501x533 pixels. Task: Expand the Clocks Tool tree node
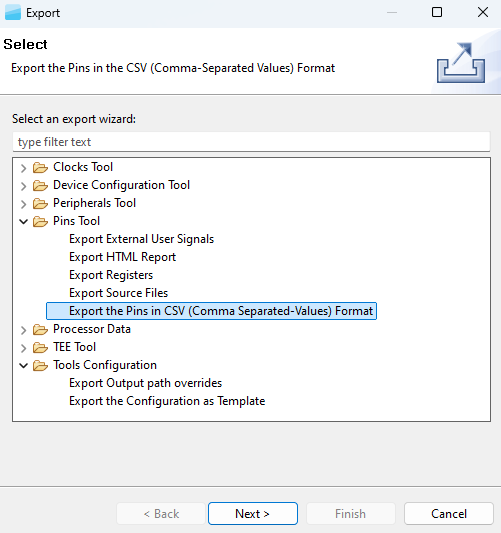(x=23, y=168)
